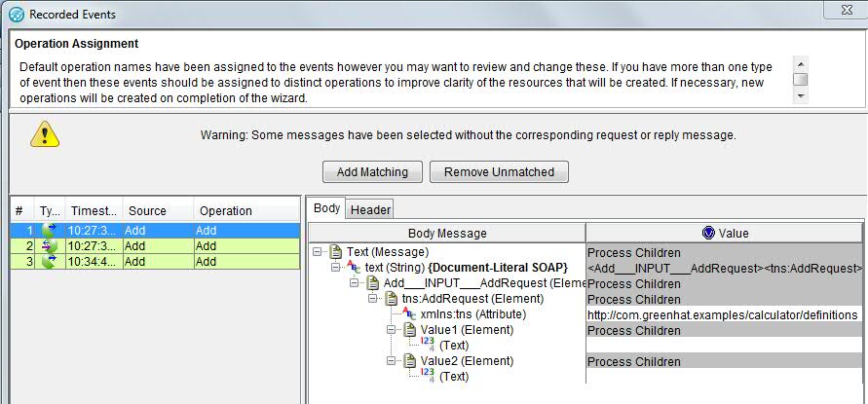Click the Timestamp column header

tap(94, 211)
